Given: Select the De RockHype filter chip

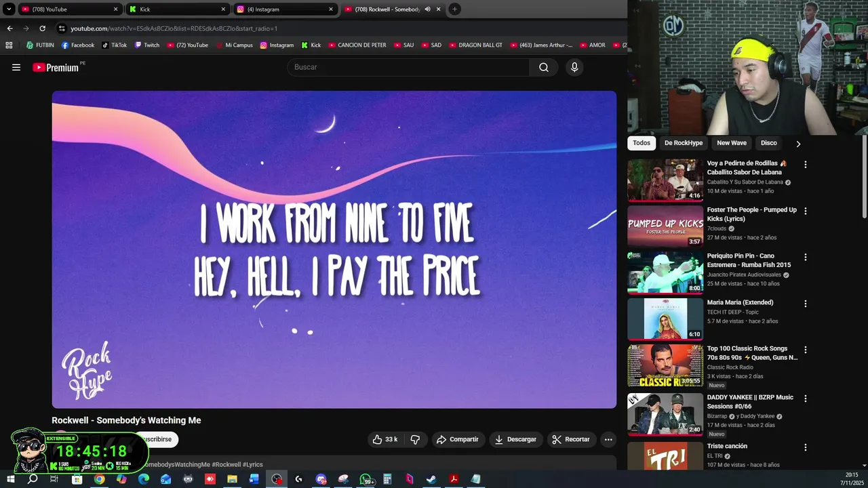Looking at the screenshot, I should click(x=684, y=143).
